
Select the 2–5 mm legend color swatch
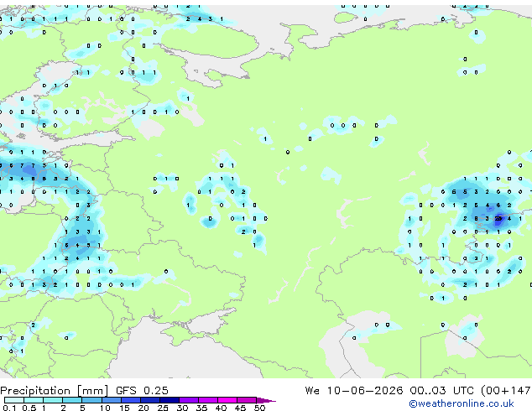click(72, 400)
